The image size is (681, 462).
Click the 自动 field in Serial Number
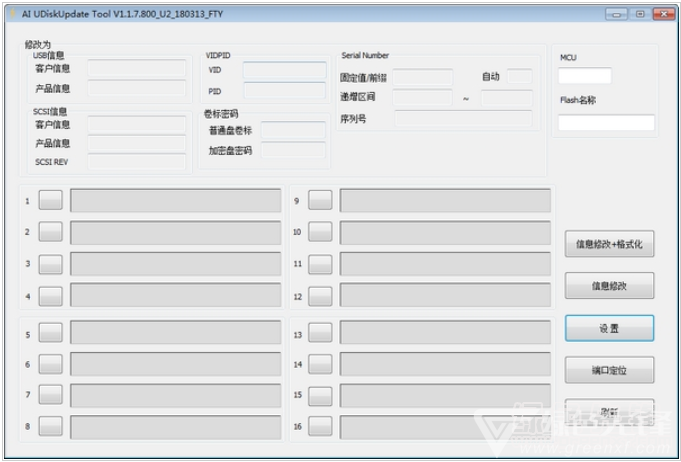519,76
